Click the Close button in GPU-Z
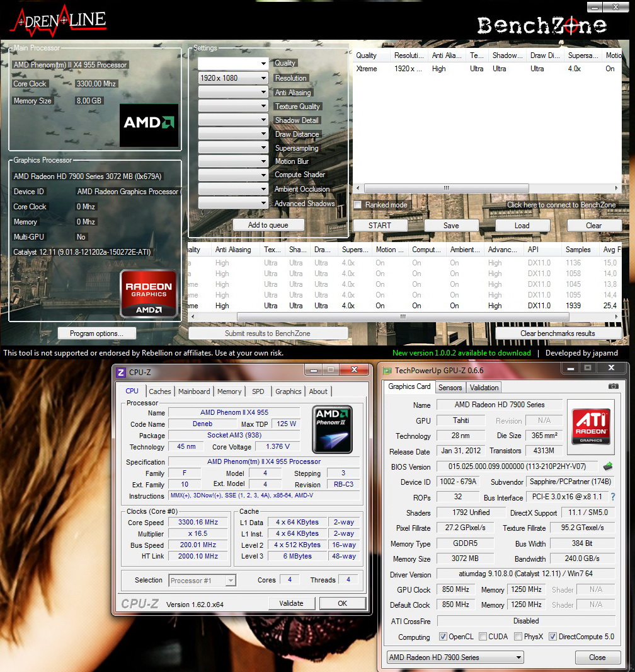Viewport: 635px width, 672px height. 597,658
